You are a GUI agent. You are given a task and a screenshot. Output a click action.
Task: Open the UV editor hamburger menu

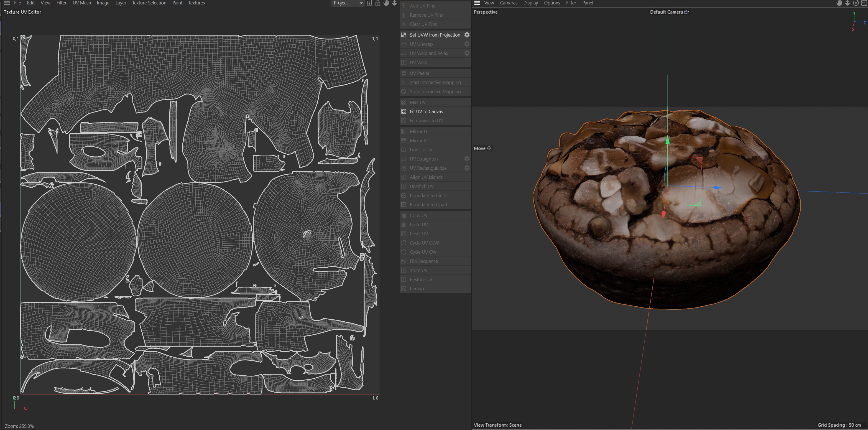(x=7, y=3)
